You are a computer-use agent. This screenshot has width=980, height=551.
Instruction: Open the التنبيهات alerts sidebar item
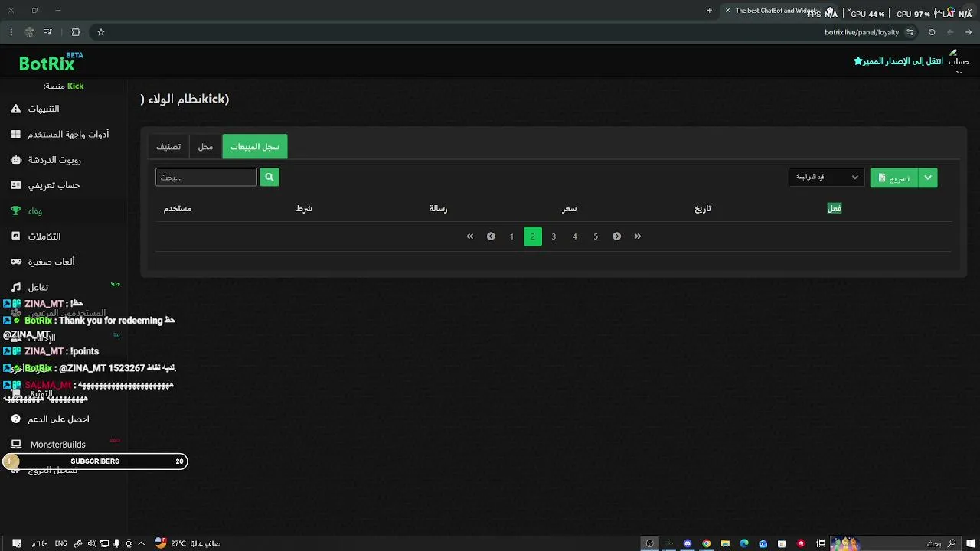[44, 109]
